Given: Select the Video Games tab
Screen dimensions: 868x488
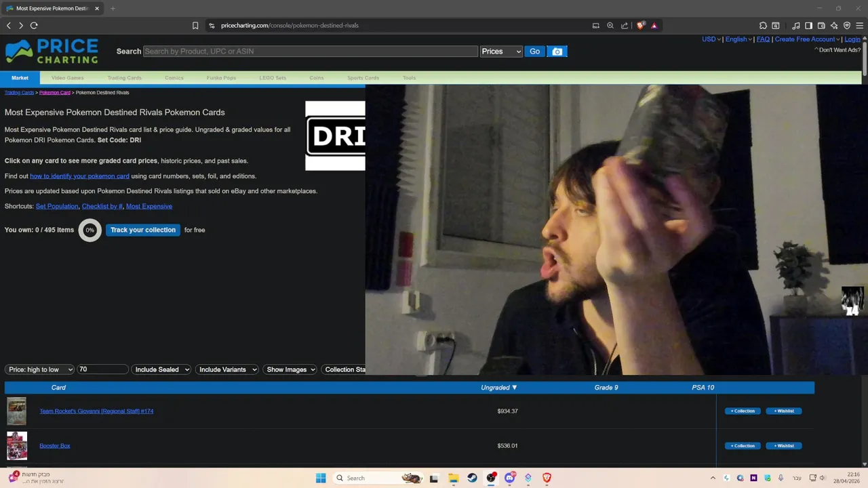Looking at the screenshot, I should (x=68, y=78).
